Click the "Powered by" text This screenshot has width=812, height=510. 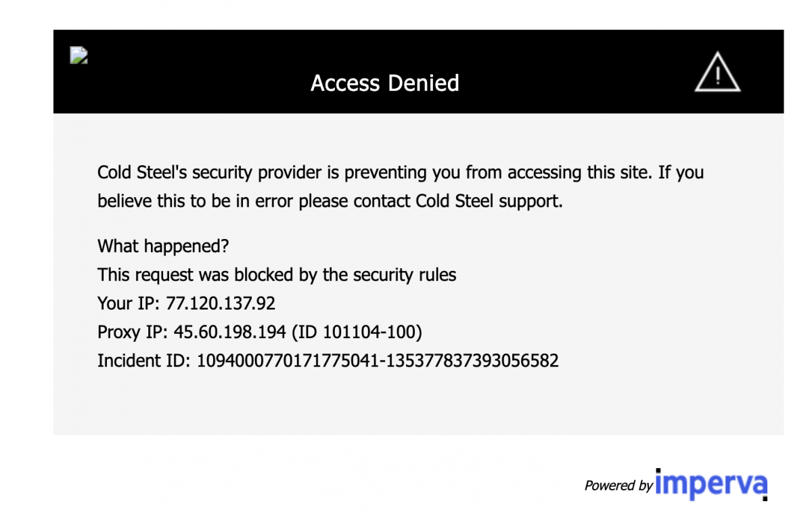pos(618,486)
